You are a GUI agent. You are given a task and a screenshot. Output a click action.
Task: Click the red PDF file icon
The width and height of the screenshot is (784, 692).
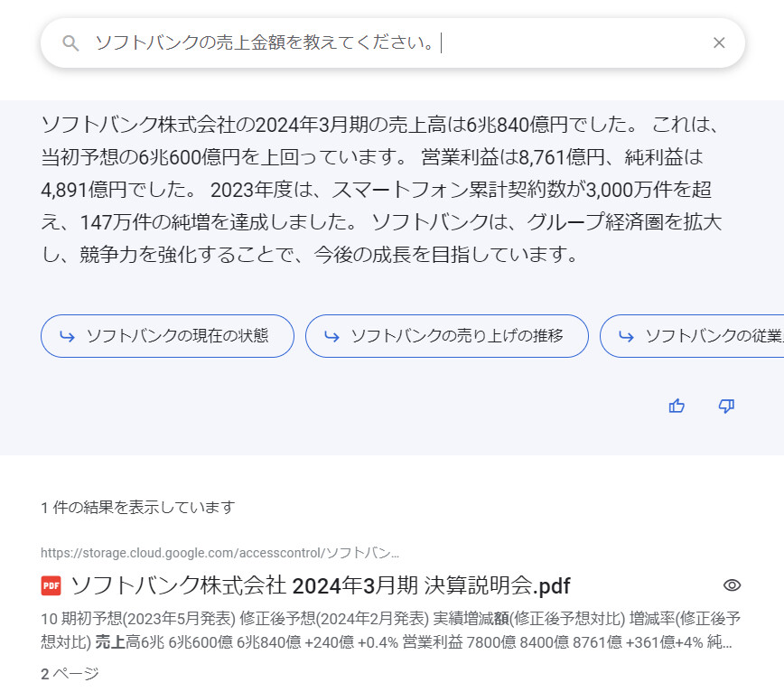pyautogui.click(x=52, y=585)
